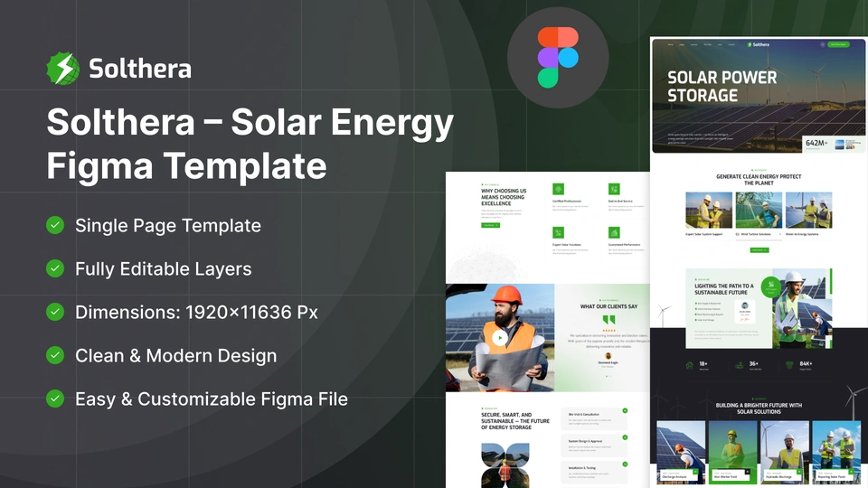Open the Water-to-Energy Systems photo
Viewport: 868px width, 488px height.
808,211
